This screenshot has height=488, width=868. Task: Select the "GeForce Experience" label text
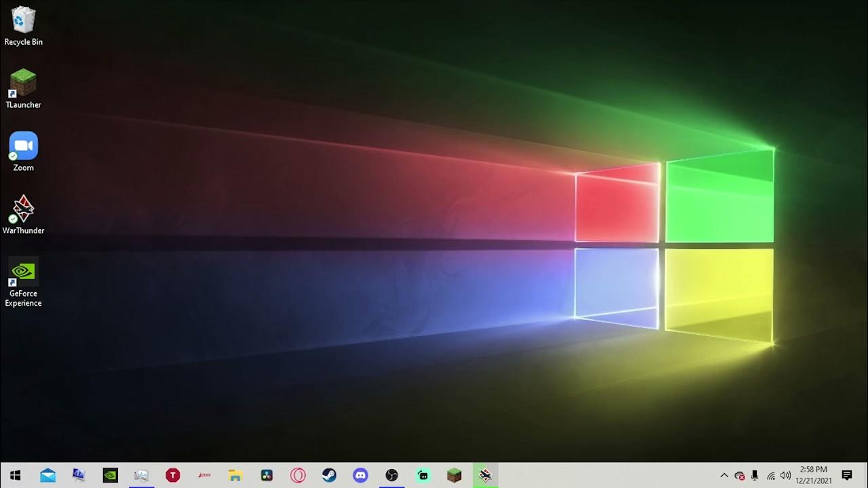point(23,298)
